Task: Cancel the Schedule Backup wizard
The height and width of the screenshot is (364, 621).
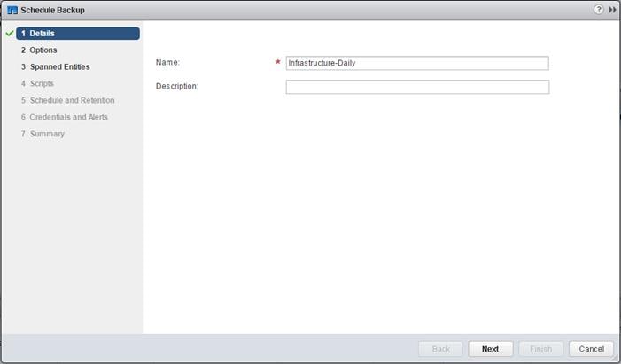Action: pyautogui.click(x=591, y=349)
